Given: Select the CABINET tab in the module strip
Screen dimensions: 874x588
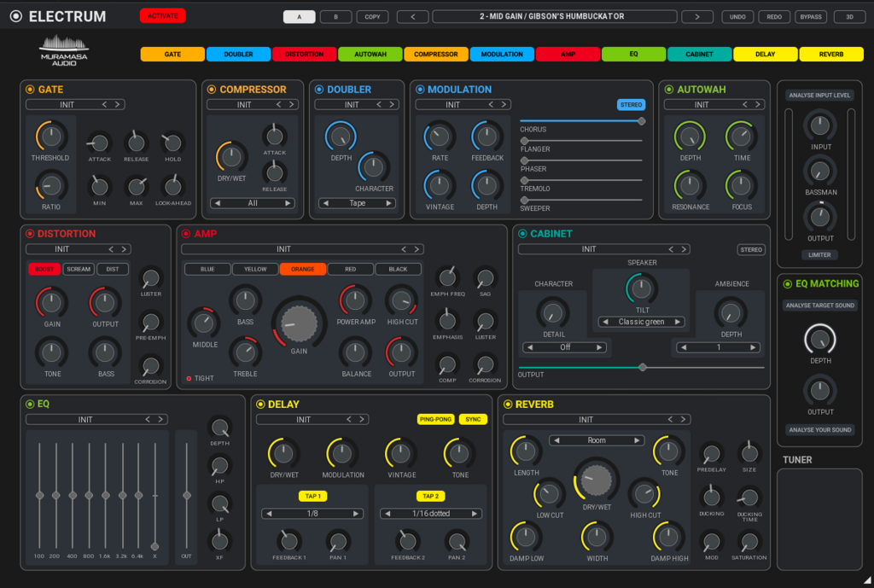Looking at the screenshot, I should pyautogui.click(x=700, y=54).
